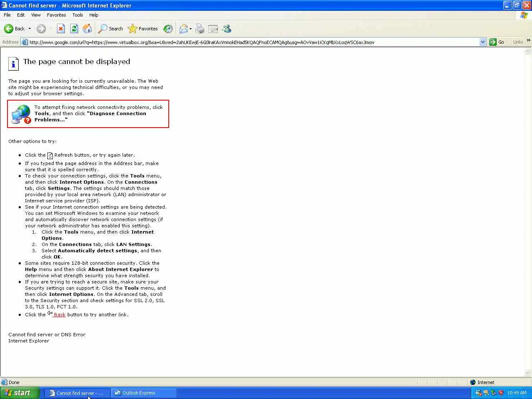The width and height of the screenshot is (532, 399).
Task: Click the page icon in Address bar
Action: (25, 42)
